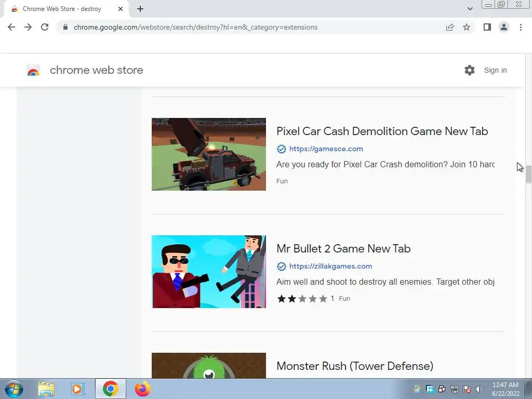
Task: Open the Chrome profile avatar
Action: pyautogui.click(x=504, y=27)
